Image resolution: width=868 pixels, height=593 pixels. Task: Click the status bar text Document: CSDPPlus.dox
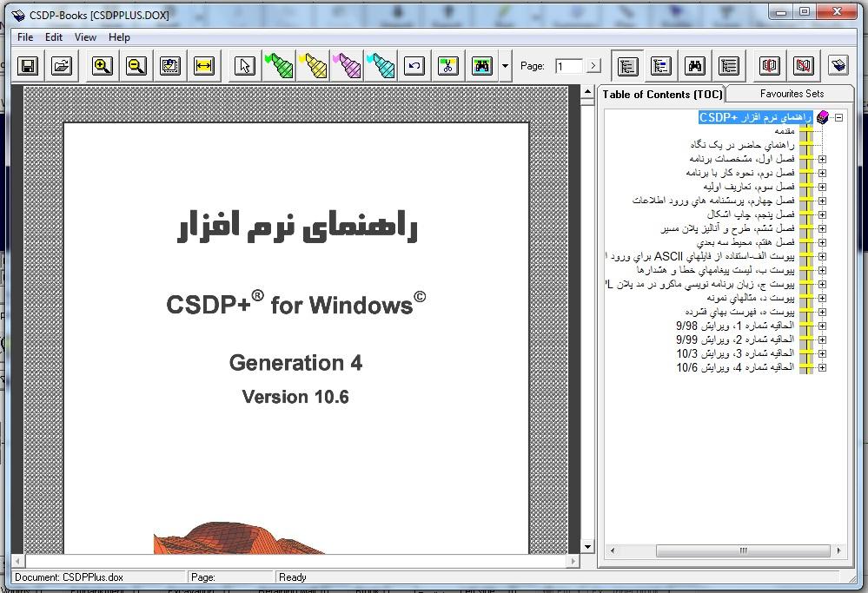tap(70, 577)
